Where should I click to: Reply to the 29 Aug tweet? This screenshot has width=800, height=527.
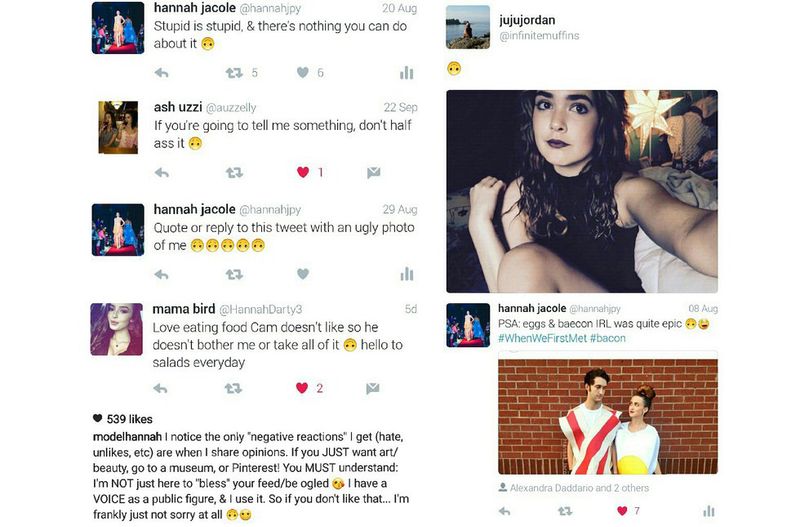[x=162, y=274]
